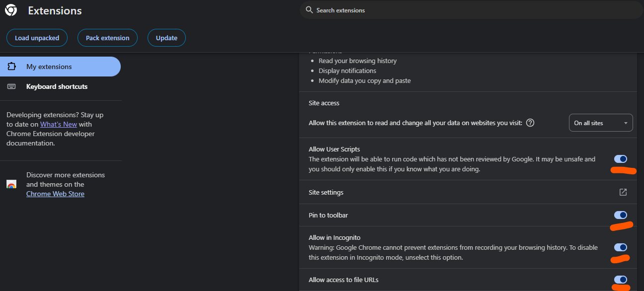Open Site settings external link icon
This screenshot has width=644, height=291.
point(623,192)
